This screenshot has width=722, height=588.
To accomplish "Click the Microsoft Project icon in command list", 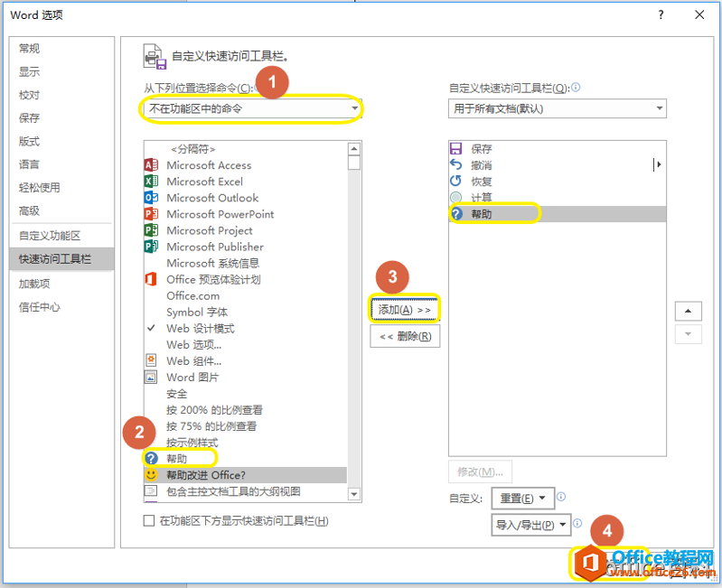I will 151,230.
